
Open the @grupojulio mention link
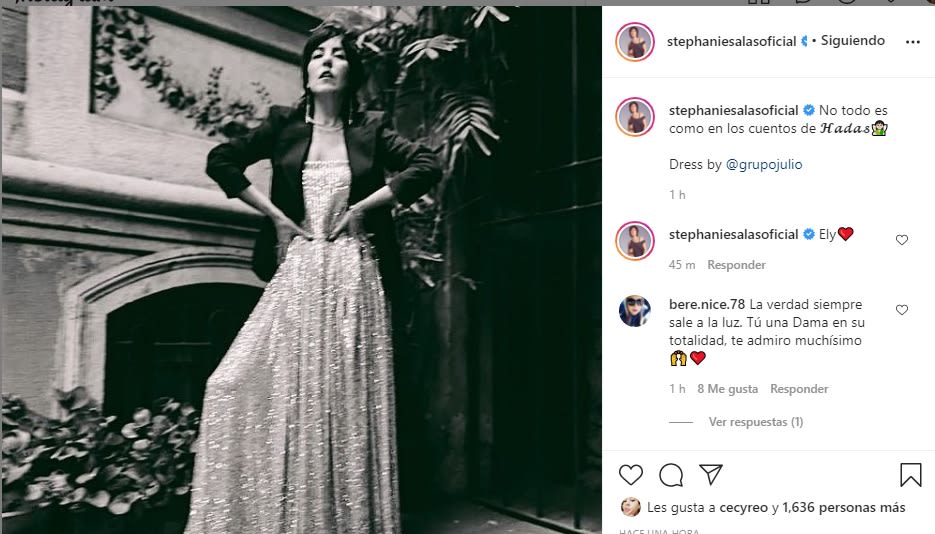(x=764, y=164)
